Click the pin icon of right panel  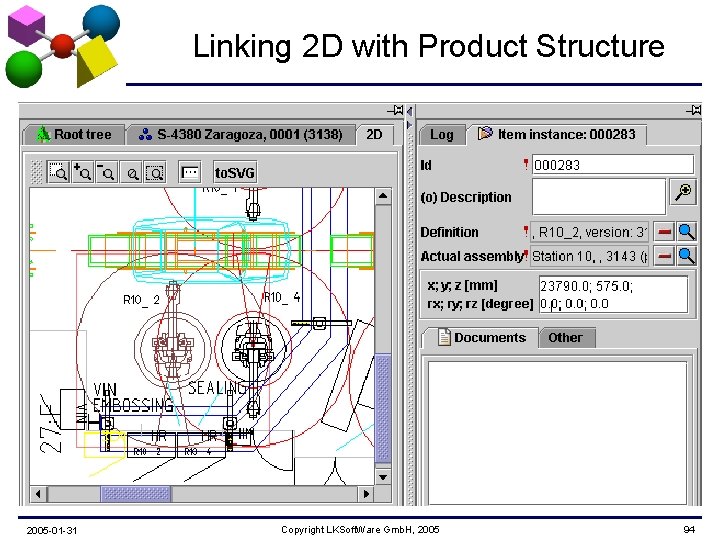[x=694, y=110]
